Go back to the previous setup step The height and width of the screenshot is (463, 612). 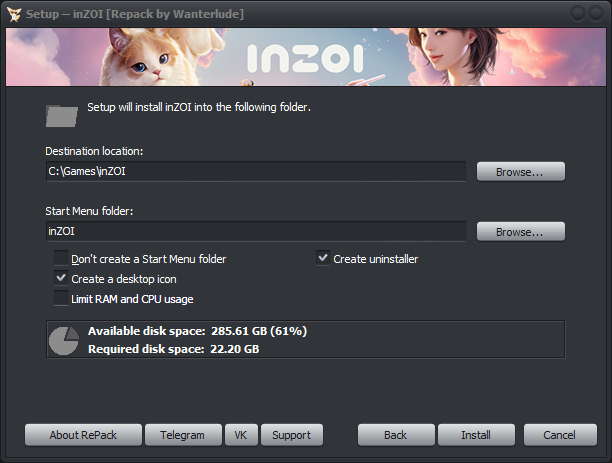tap(396, 435)
